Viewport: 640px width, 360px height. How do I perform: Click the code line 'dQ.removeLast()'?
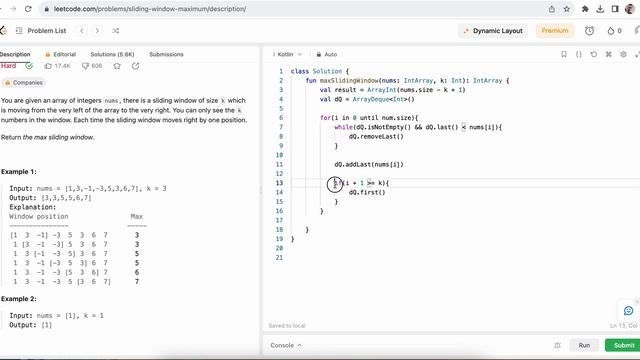[376, 136]
